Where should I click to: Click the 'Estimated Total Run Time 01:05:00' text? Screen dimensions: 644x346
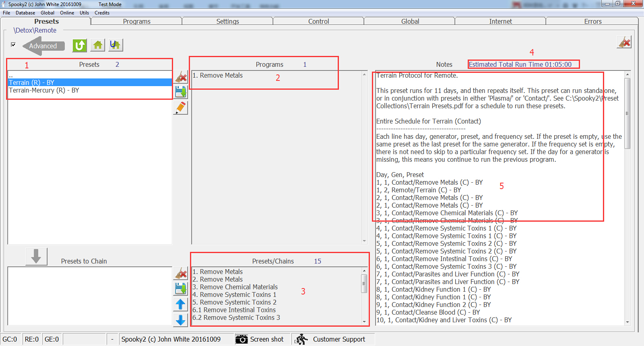tap(520, 64)
